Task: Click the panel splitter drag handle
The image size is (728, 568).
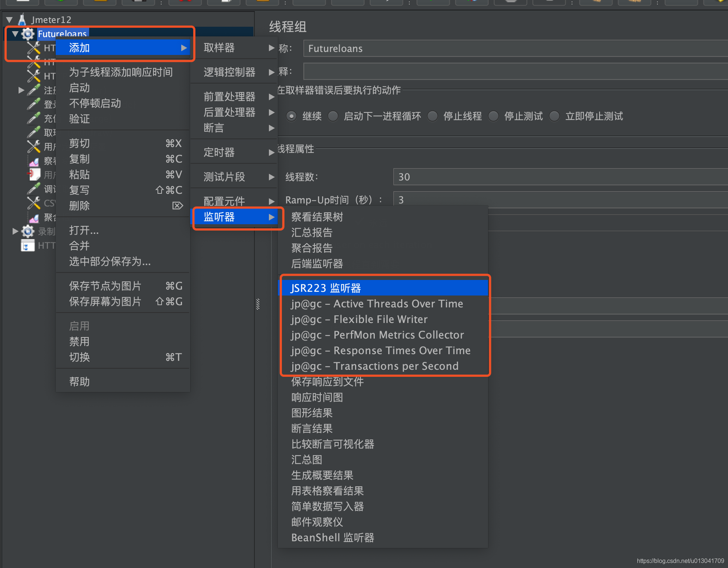Action: pyautogui.click(x=258, y=304)
